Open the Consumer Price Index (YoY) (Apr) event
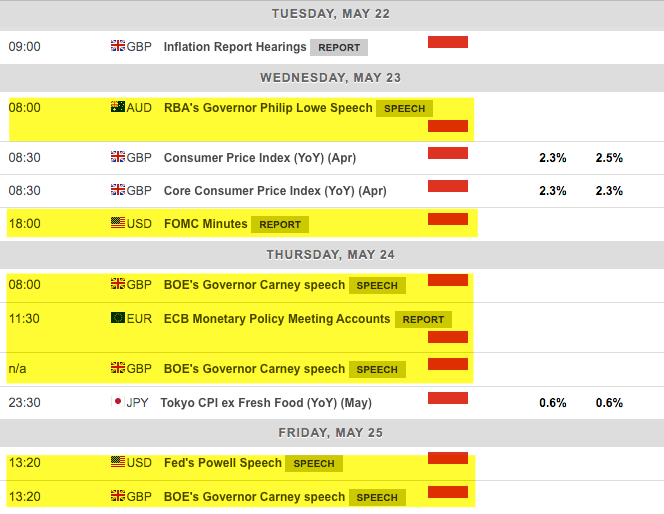 coord(259,157)
